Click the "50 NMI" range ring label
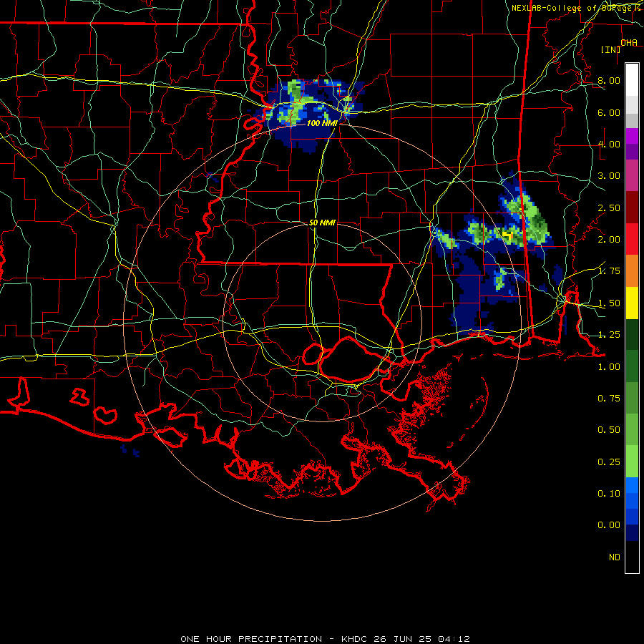Viewport: 644px width, 644px height. pyautogui.click(x=322, y=223)
